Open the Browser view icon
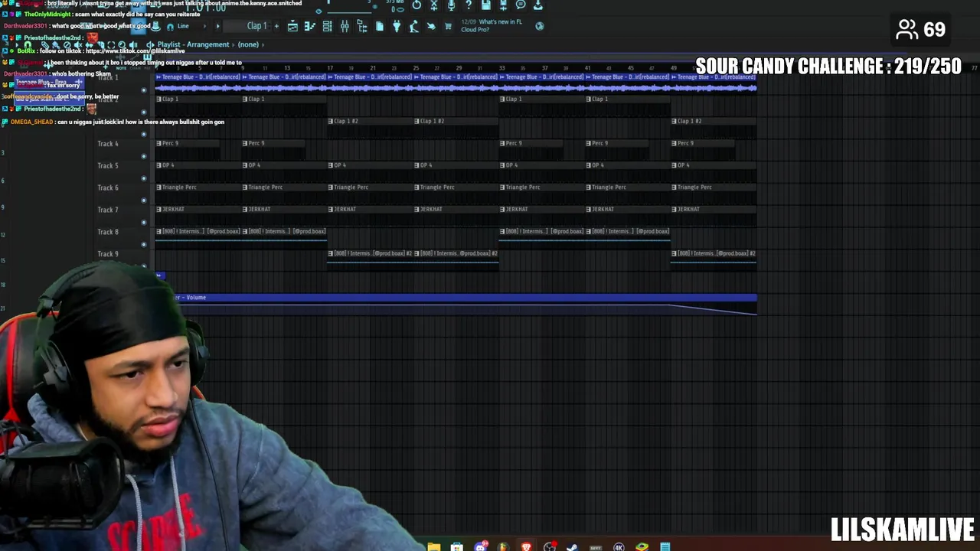The image size is (980, 551). click(x=361, y=26)
